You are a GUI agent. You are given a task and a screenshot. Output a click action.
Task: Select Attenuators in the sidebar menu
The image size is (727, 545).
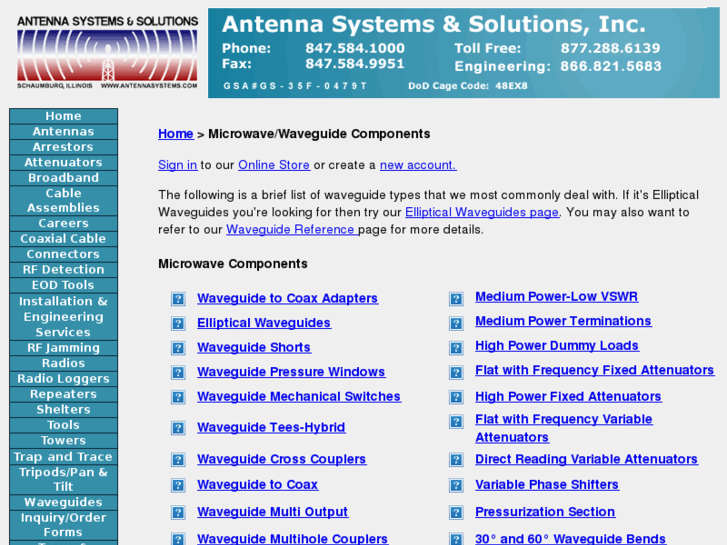[64, 162]
